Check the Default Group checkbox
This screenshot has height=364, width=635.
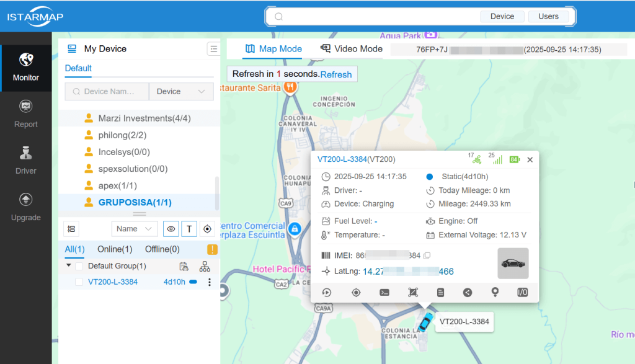pyautogui.click(x=79, y=266)
